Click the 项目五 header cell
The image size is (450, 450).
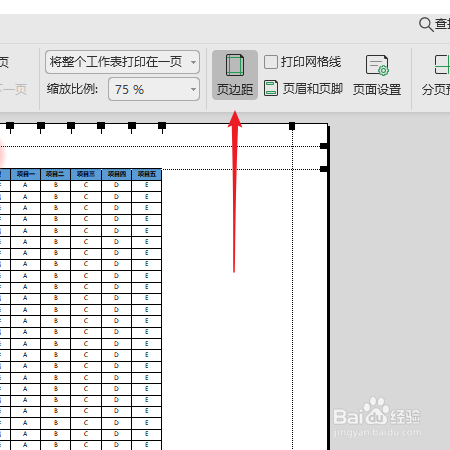click(x=147, y=174)
